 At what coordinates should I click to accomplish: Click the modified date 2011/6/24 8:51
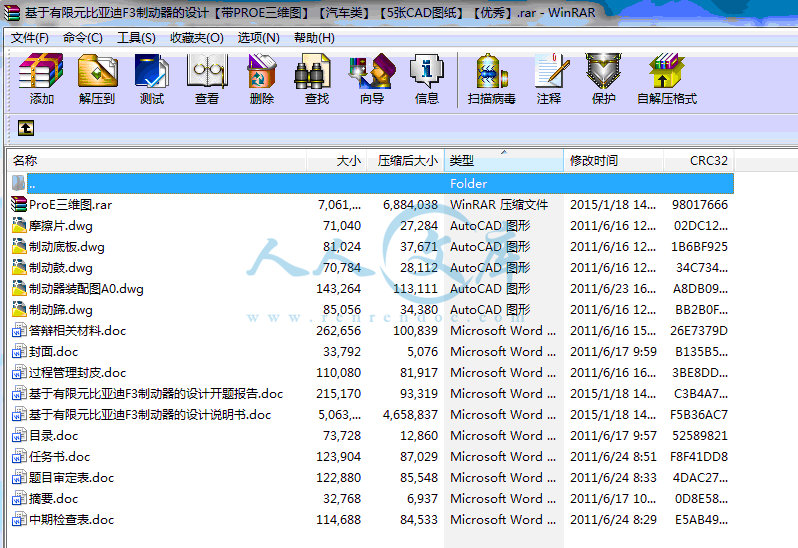pos(613,456)
